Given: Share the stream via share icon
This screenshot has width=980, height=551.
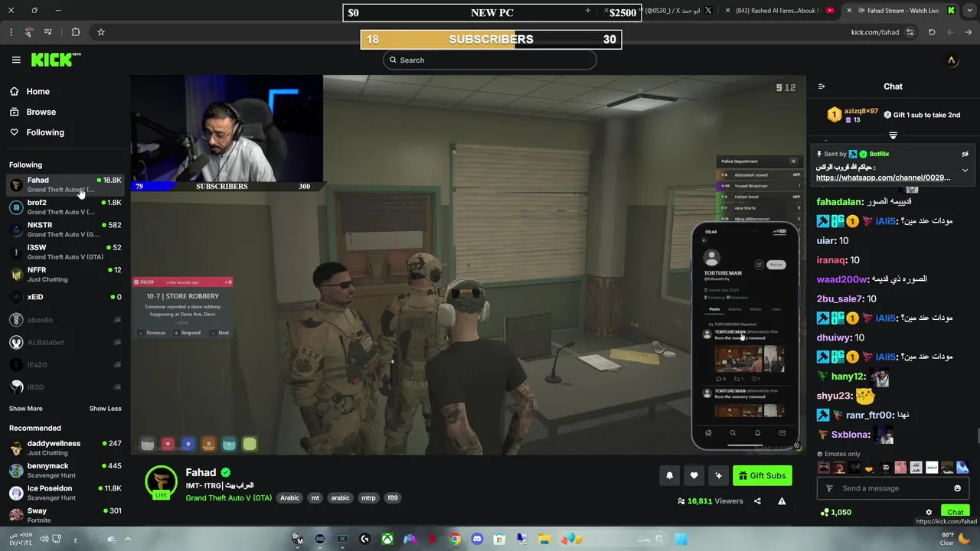Looking at the screenshot, I should click(x=757, y=501).
